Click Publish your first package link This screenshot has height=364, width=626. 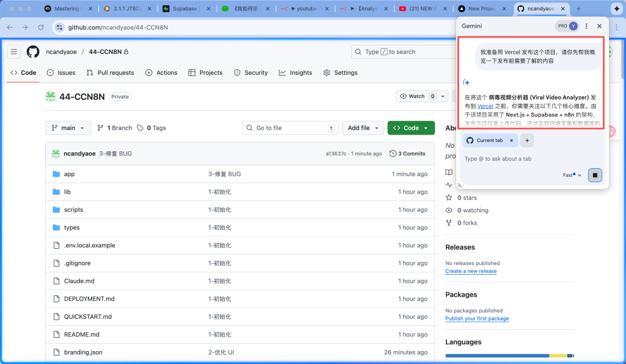point(477,319)
